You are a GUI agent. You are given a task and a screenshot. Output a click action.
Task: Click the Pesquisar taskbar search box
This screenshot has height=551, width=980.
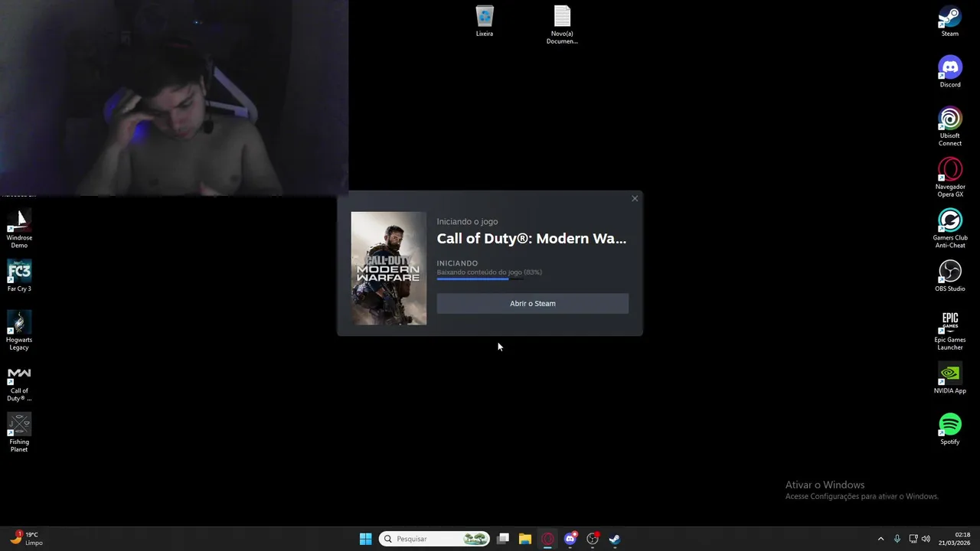[434, 539]
